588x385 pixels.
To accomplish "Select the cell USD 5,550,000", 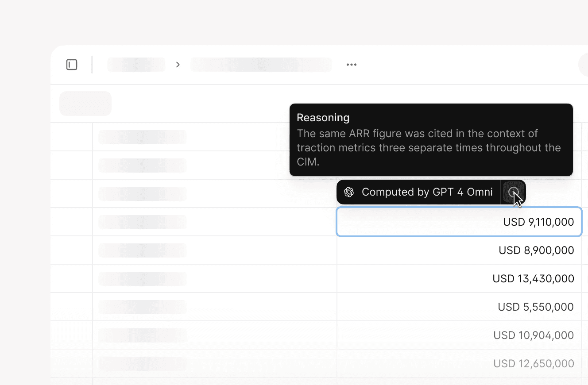I will [x=459, y=307].
